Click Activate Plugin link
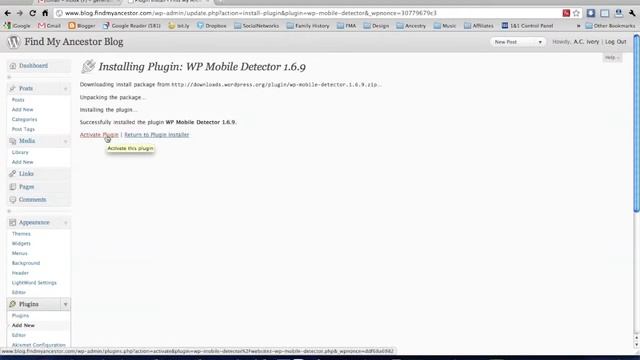Image resolution: width=640 pixels, height=360 pixels. coord(99,135)
